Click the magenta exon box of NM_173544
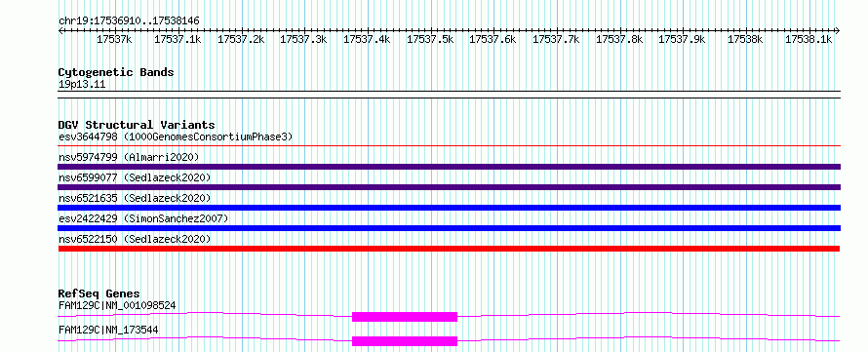The image size is (868, 352). pos(405,341)
